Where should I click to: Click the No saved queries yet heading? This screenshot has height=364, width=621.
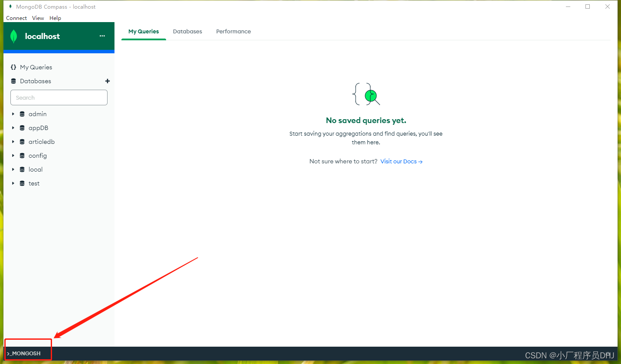pos(366,120)
